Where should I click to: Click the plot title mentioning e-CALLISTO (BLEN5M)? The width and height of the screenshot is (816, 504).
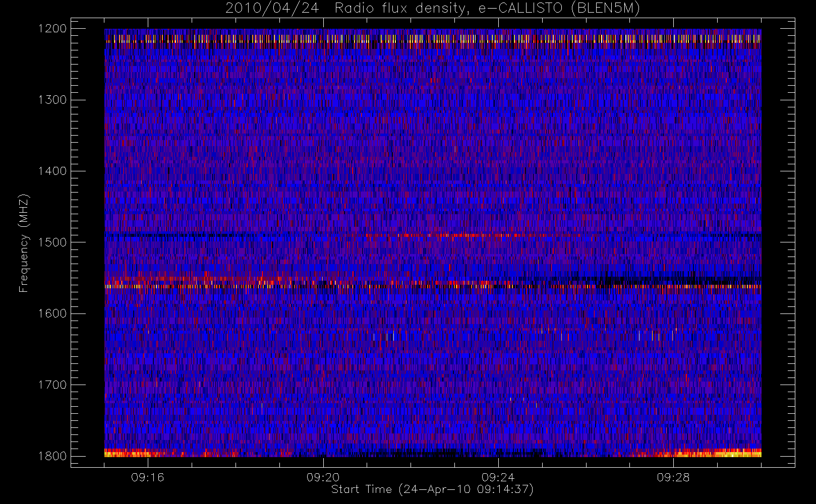(x=433, y=9)
